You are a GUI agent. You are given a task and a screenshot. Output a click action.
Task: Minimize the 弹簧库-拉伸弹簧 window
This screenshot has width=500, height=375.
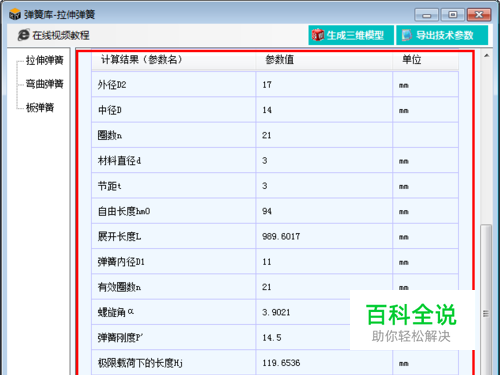426,15
